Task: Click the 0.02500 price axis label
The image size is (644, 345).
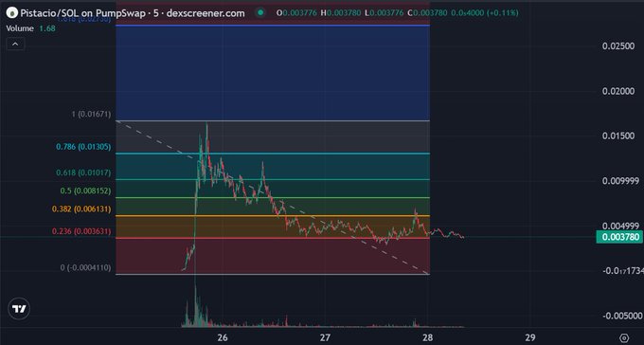Action: point(618,45)
